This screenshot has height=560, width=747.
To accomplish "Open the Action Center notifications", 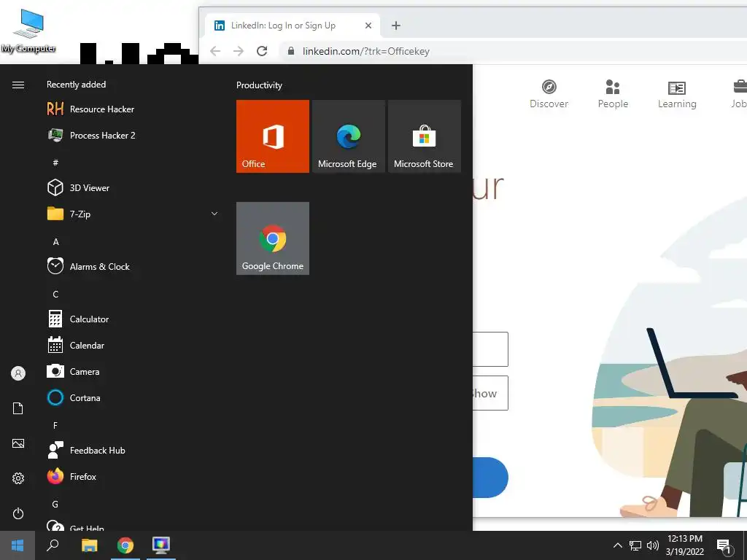I will coord(724,546).
